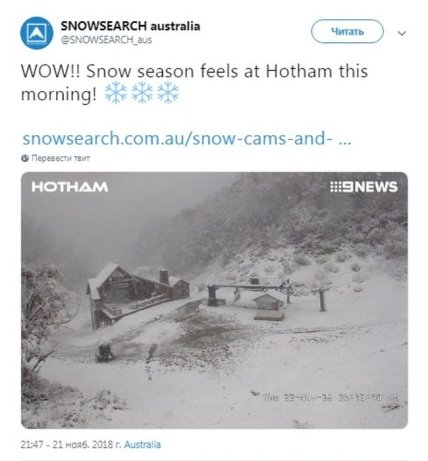Open the tweet timestamp 21:47 - 21 нояб. 2018
428x461 pixels.
(71, 445)
